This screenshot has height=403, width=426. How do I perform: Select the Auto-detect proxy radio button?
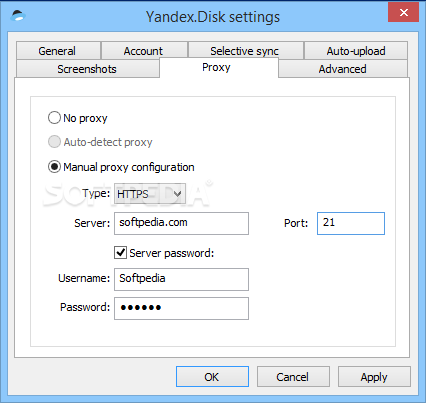(54, 142)
